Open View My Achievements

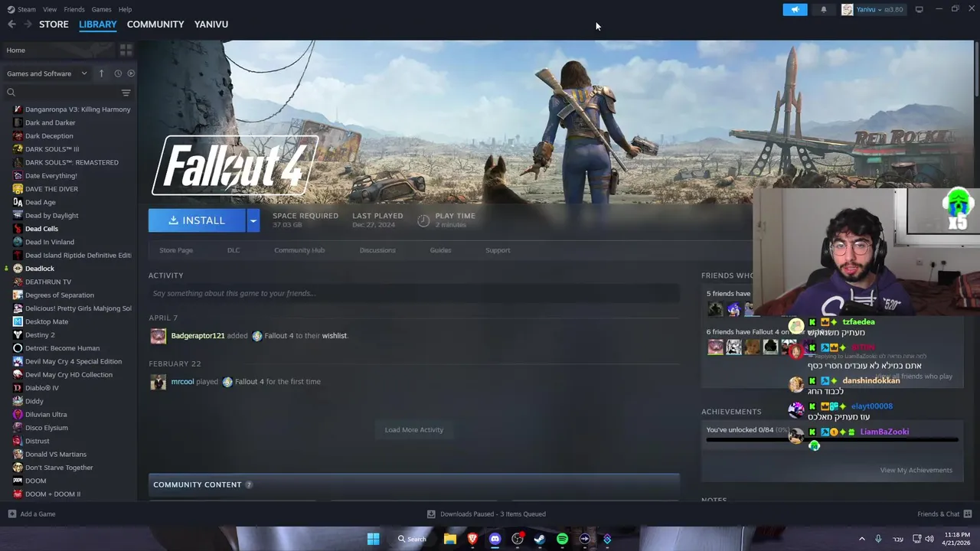click(x=916, y=471)
